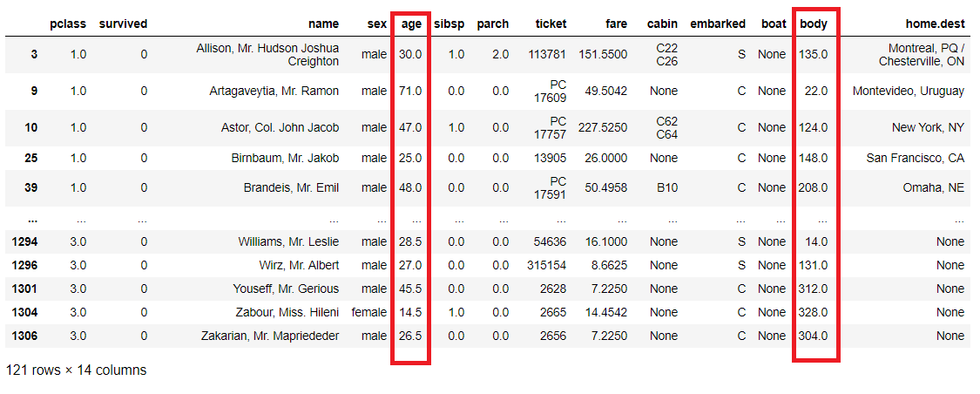Click the 'fare' column header
Screen dimensions: 980x394
(616, 24)
